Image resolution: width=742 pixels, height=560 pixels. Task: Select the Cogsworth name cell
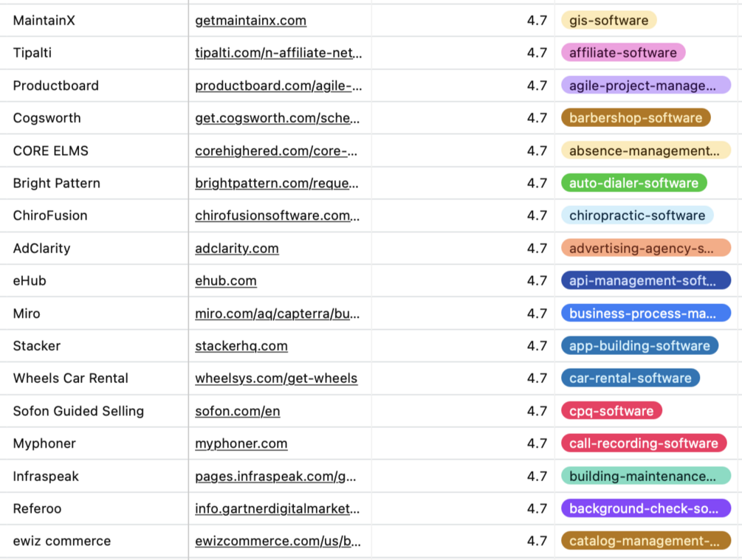[94, 118]
